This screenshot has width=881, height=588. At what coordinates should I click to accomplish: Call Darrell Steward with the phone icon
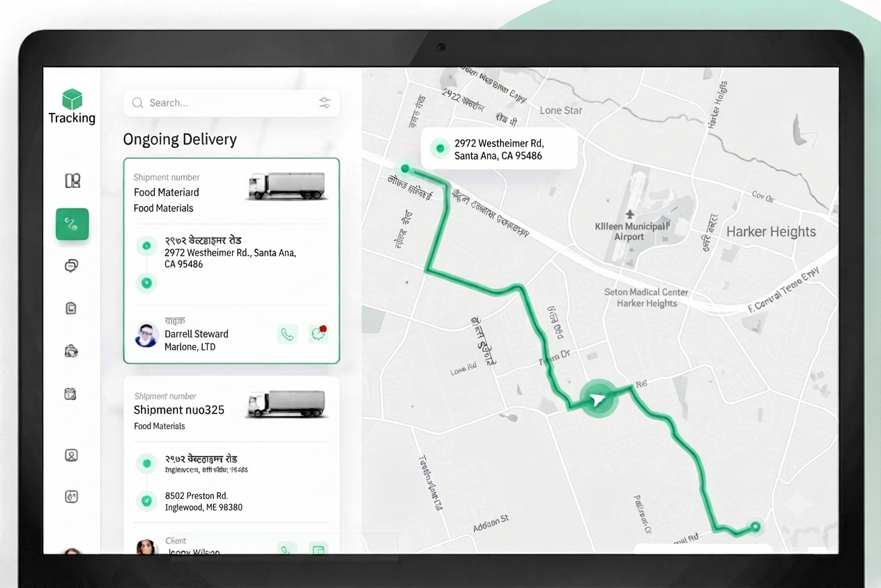coord(287,334)
